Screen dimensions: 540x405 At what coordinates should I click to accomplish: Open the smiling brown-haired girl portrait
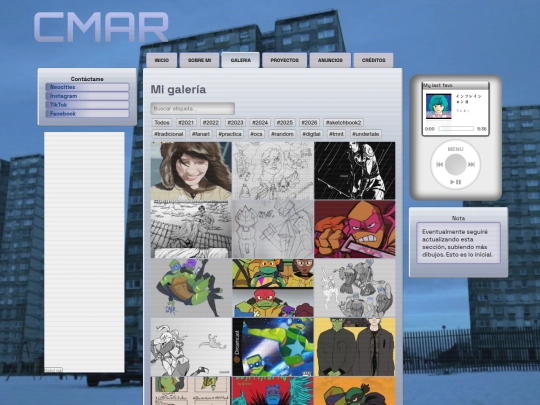[191, 171]
